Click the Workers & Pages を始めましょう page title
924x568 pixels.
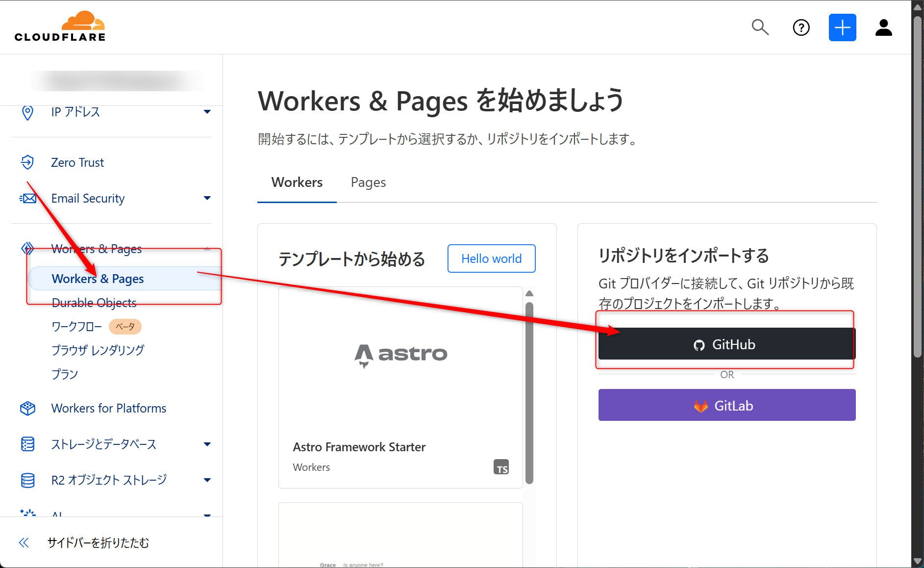tap(441, 101)
